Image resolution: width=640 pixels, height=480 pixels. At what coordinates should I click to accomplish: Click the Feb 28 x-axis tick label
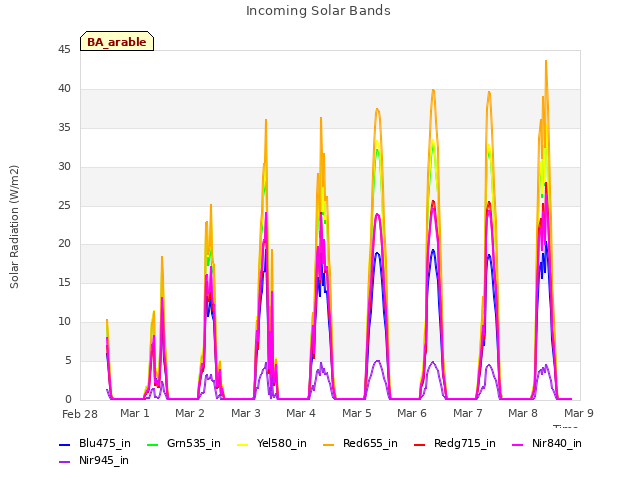click(x=80, y=414)
